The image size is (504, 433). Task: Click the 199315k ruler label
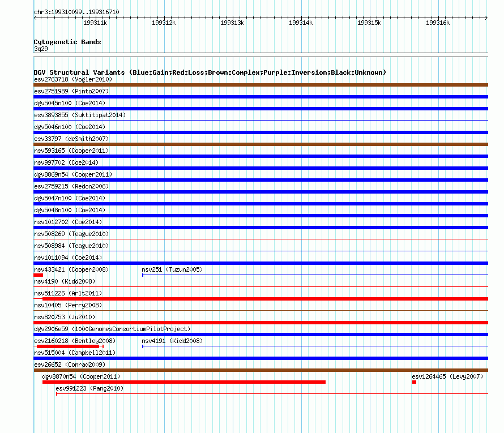tap(369, 23)
